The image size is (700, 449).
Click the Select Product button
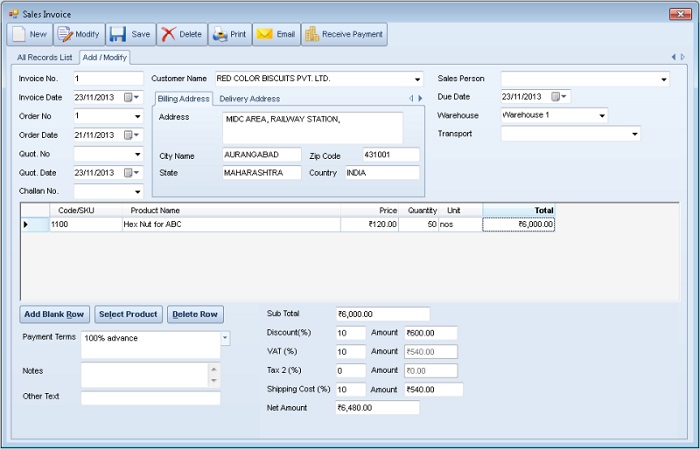pyautogui.click(x=129, y=314)
